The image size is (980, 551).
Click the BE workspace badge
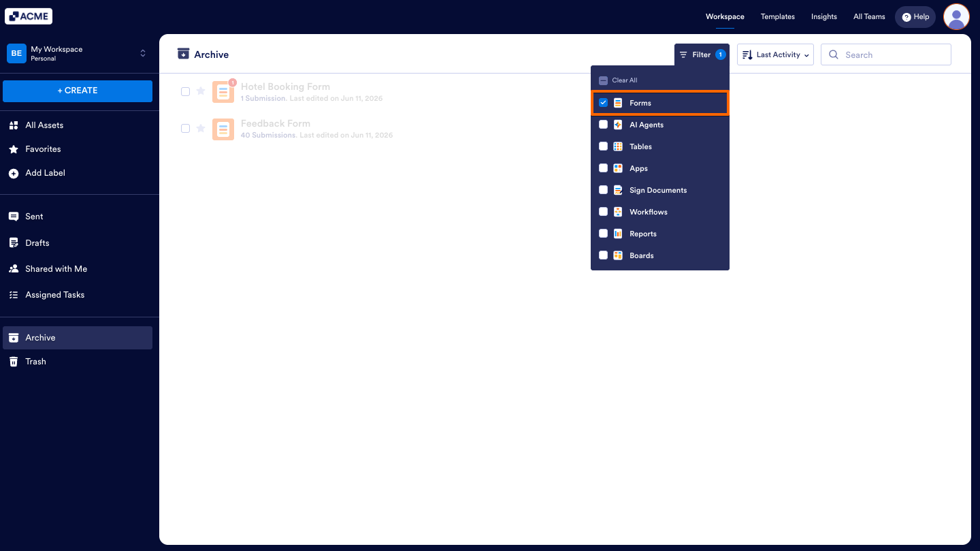[16, 53]
